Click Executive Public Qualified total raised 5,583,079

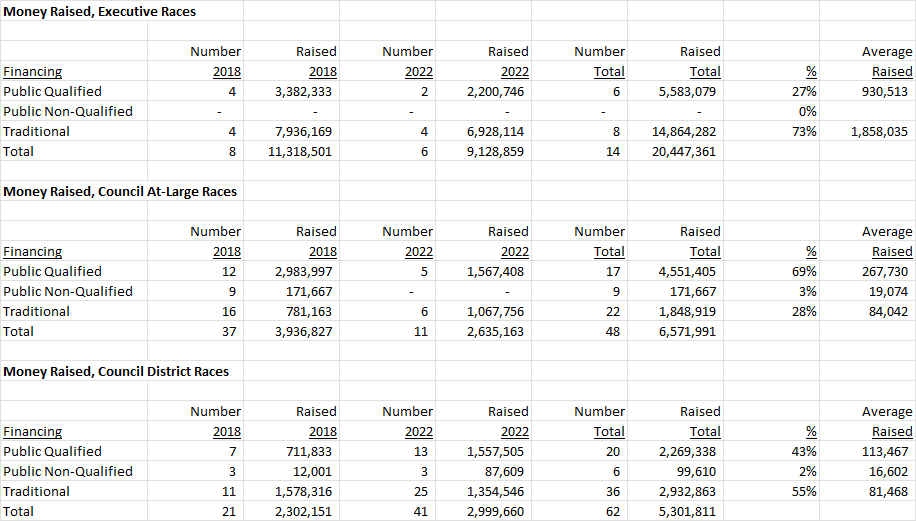coord(687,92)
